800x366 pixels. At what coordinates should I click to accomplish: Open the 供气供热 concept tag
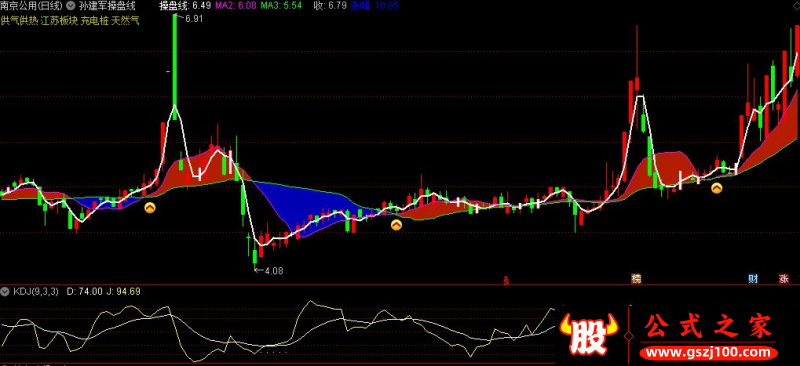(19, 21)
